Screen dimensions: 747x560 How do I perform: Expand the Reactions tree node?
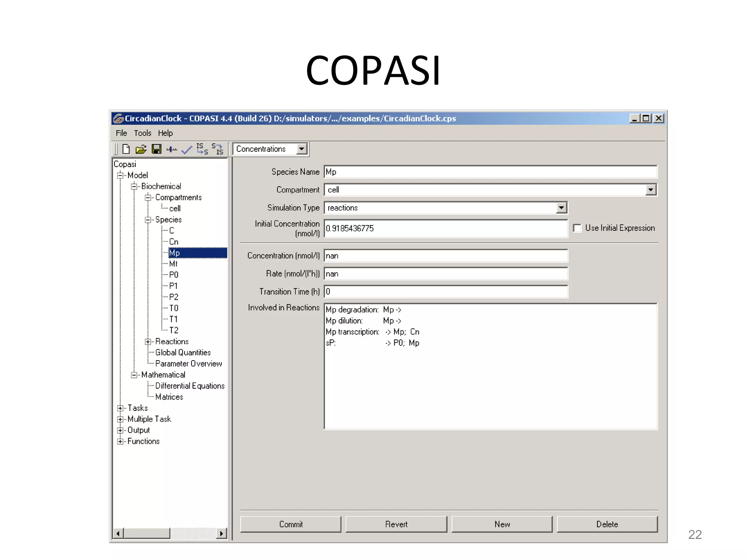coord(148,342)
